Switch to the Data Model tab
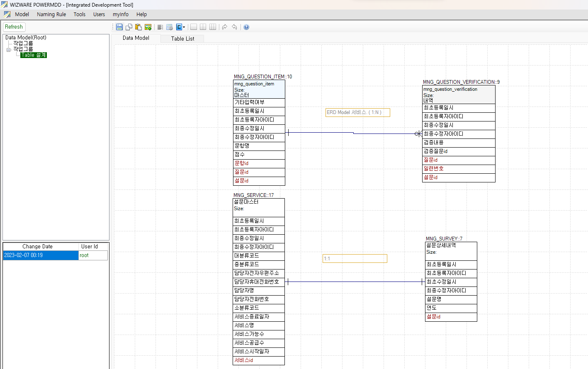The image size is (588, 369). [136, 38]
